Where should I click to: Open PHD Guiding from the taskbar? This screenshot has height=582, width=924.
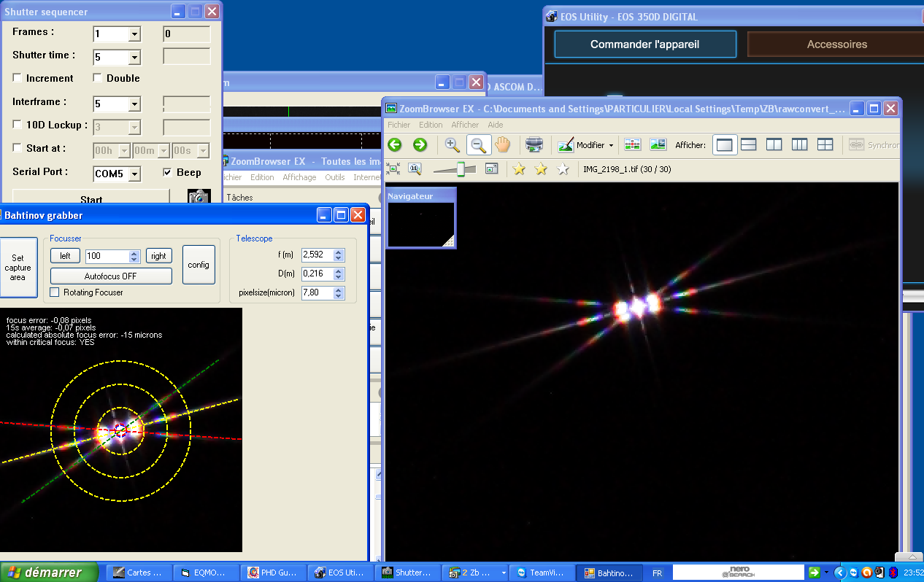coord(273,573)
